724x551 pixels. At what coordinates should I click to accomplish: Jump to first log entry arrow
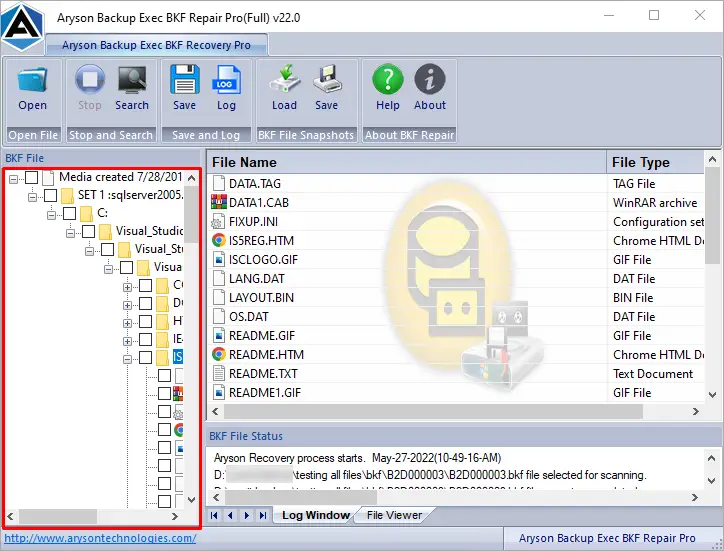214,515
